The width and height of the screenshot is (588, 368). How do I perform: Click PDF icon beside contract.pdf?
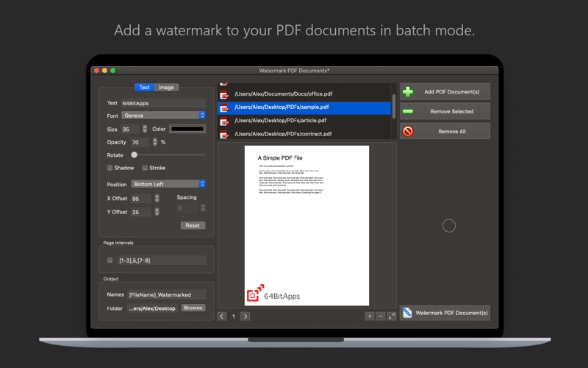click(x=224, y=134)
